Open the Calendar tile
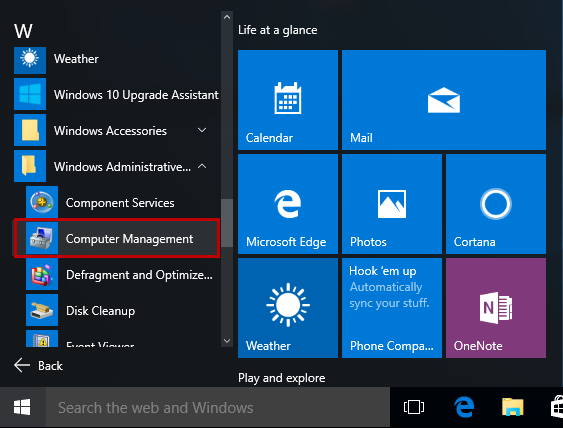 [x=288, y=100]
